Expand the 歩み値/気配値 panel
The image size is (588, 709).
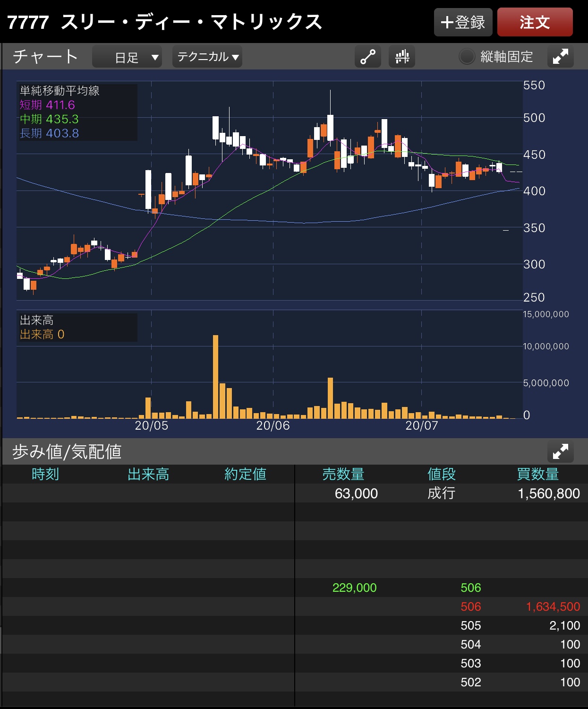560,452
